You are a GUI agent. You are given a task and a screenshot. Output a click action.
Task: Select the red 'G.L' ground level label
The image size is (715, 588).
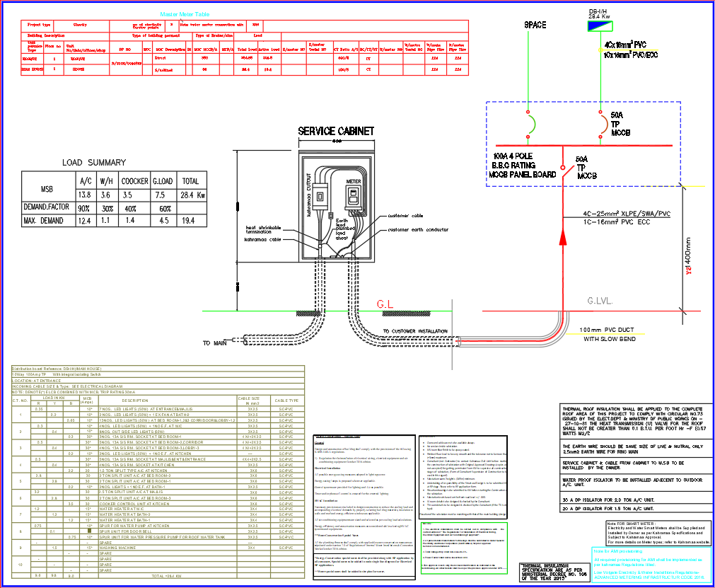click(x=385, y=304)
